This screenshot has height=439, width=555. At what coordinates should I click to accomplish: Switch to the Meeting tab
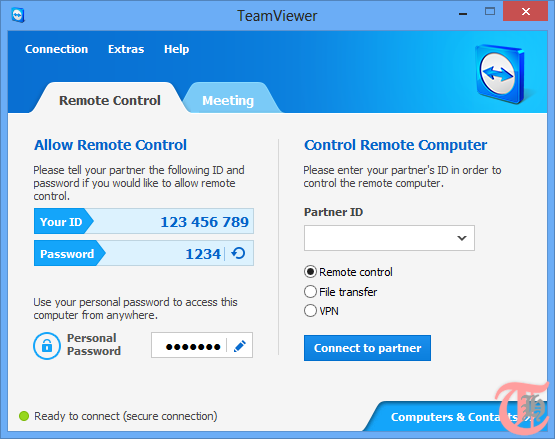click(x=228, y=101)
